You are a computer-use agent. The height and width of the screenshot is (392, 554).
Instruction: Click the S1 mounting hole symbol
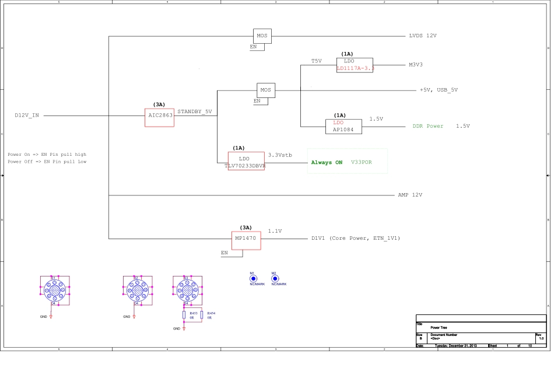point(54,289)
